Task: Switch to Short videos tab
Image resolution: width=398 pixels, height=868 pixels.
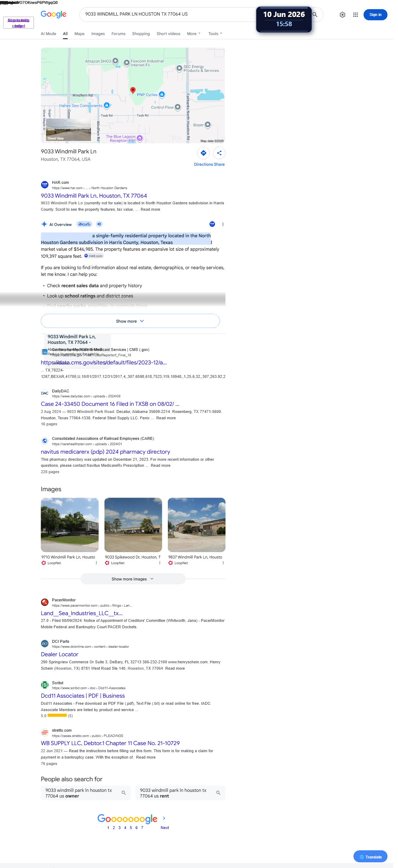Action: coord(168,34)
